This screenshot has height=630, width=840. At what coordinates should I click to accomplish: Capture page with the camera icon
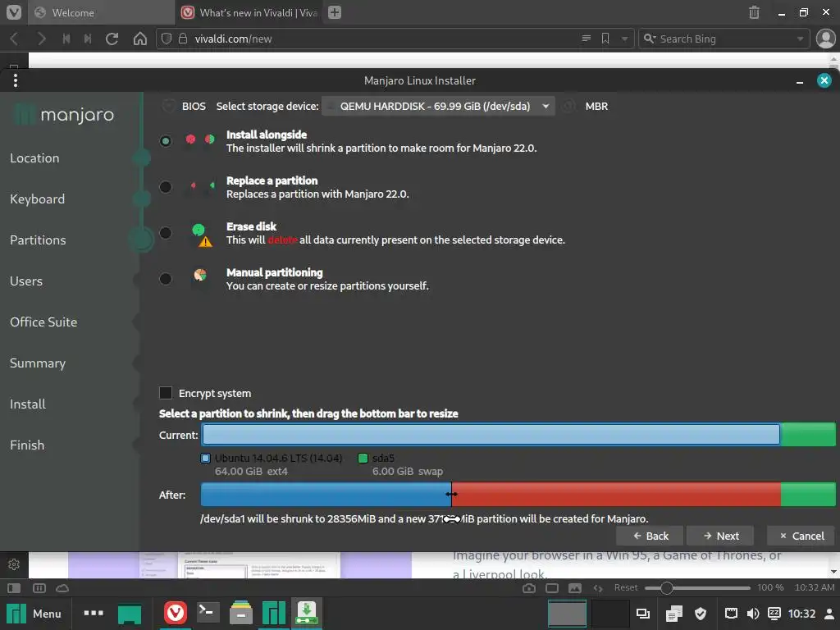(x=529, y=587)
